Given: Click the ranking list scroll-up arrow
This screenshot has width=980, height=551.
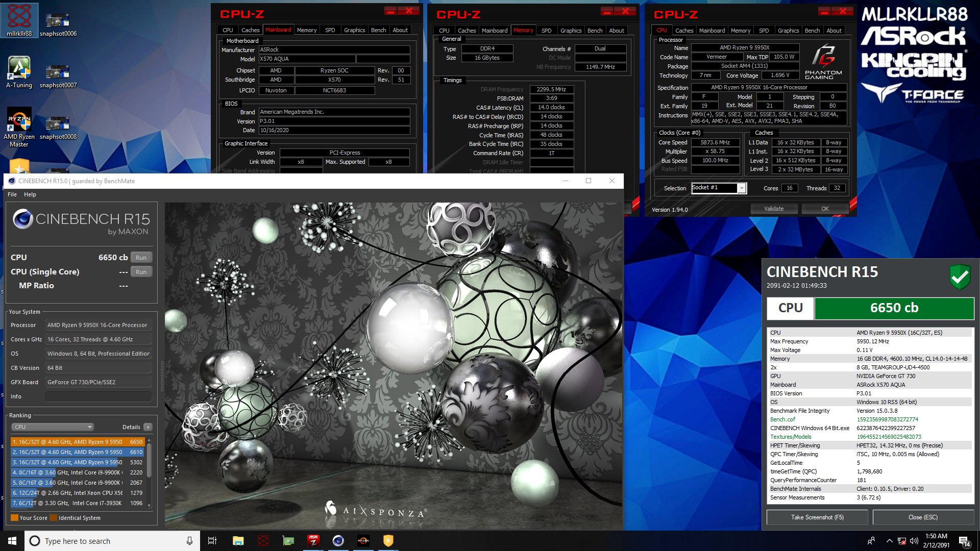Looking at the screenshot, I should 149,440.
